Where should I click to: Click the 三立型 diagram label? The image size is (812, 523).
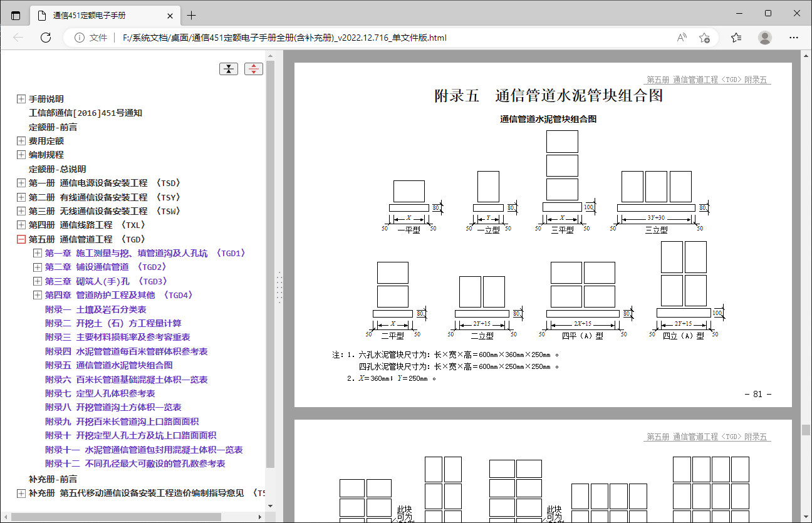656,230
